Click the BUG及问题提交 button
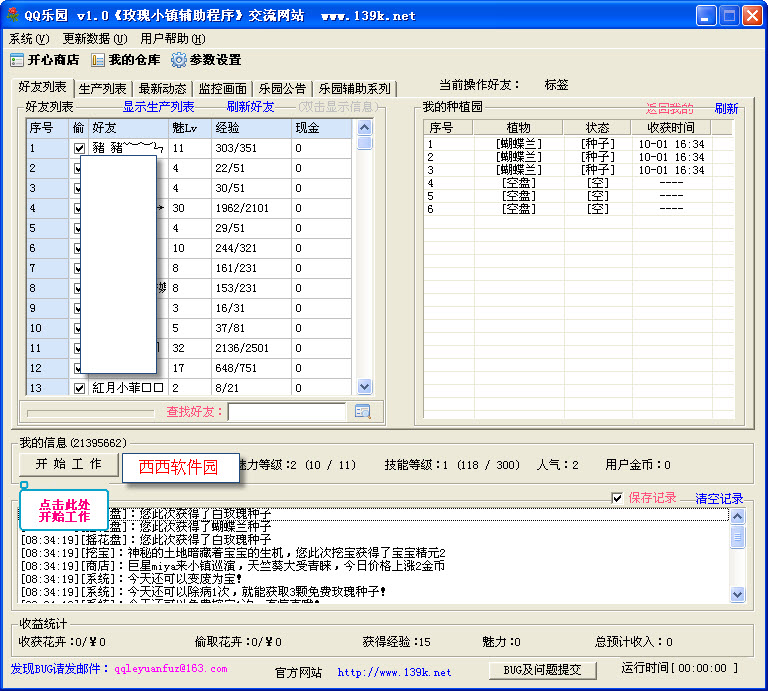This screenshot has height=691, width=768. tap(542, 669)
